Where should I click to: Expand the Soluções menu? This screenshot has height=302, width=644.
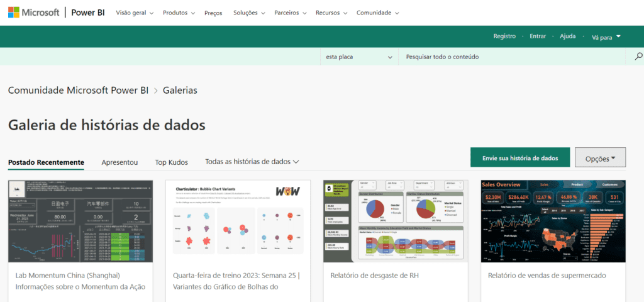coord(248,13)
